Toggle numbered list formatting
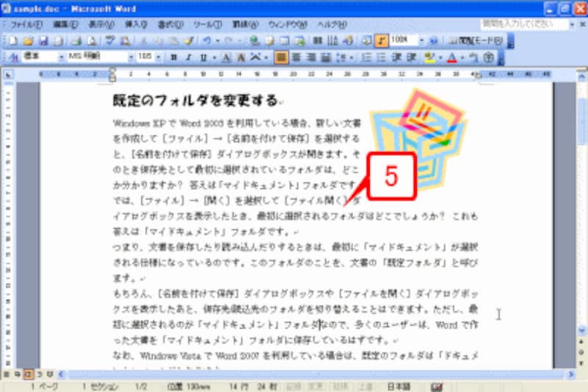Image resolution: width=588 pixels, height=392 pixels. (366, 57)
